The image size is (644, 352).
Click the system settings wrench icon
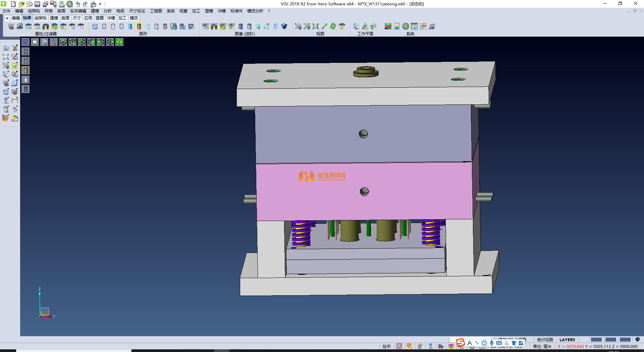coord(406,27)
